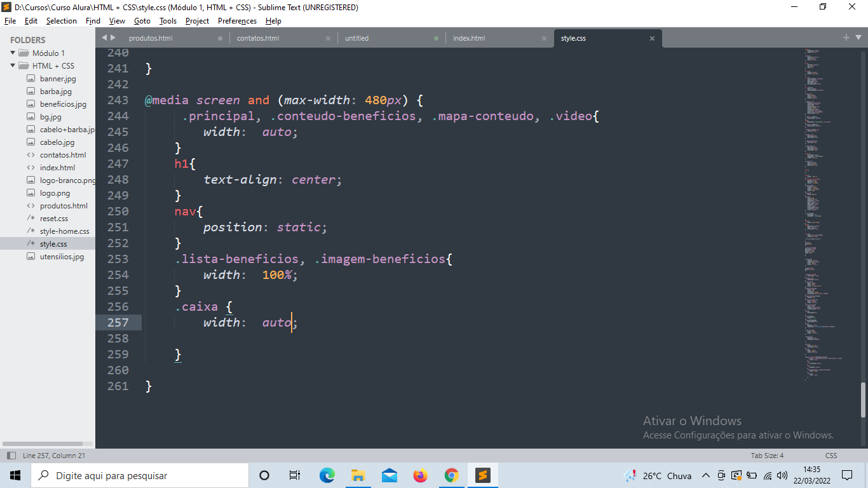Open Mail app from taskbar
This screenshot has width=868, height=488.
(390, 475)
